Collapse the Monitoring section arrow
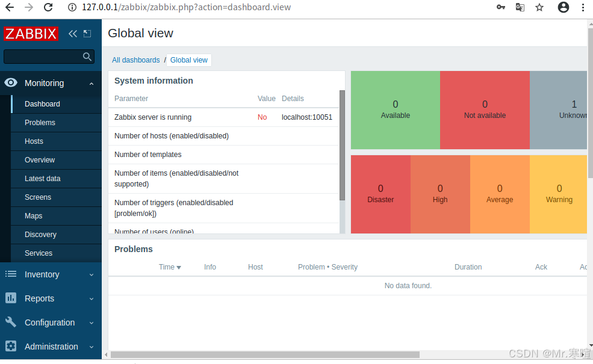 [x=92, y=84]
